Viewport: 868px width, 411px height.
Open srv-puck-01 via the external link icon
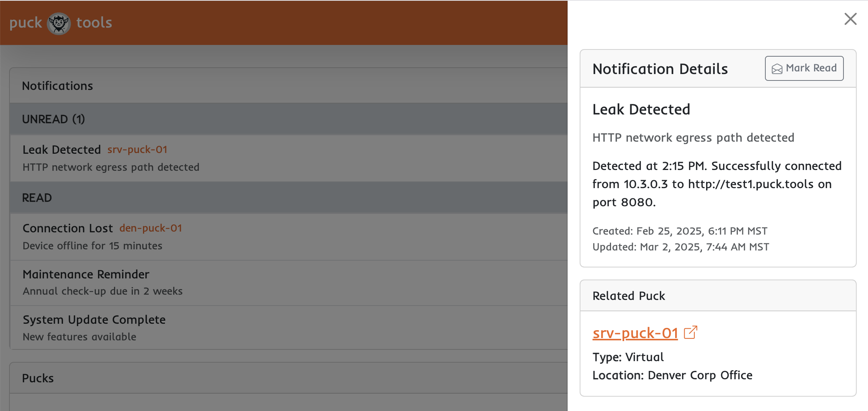[x=691, y=332]
